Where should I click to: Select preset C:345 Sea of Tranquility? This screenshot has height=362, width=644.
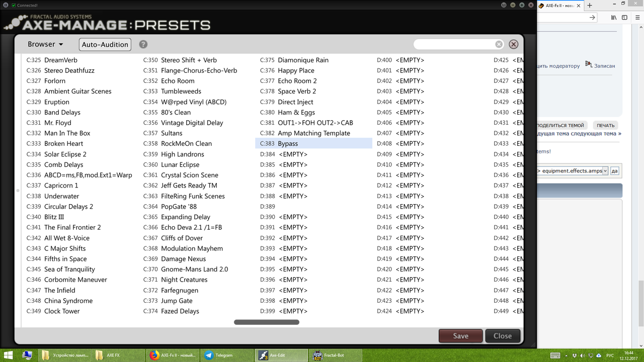80,269
